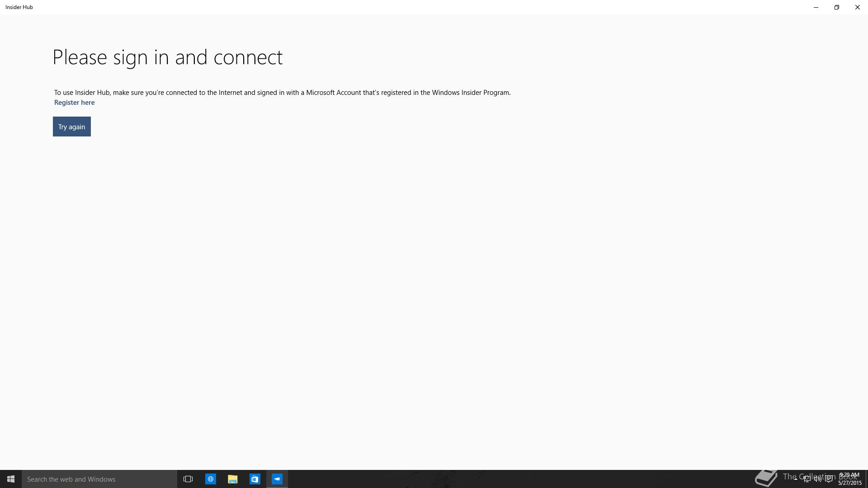The width and height of the screenshot is (868, 488).
Task: Open the Register here link
Action: 74,103
